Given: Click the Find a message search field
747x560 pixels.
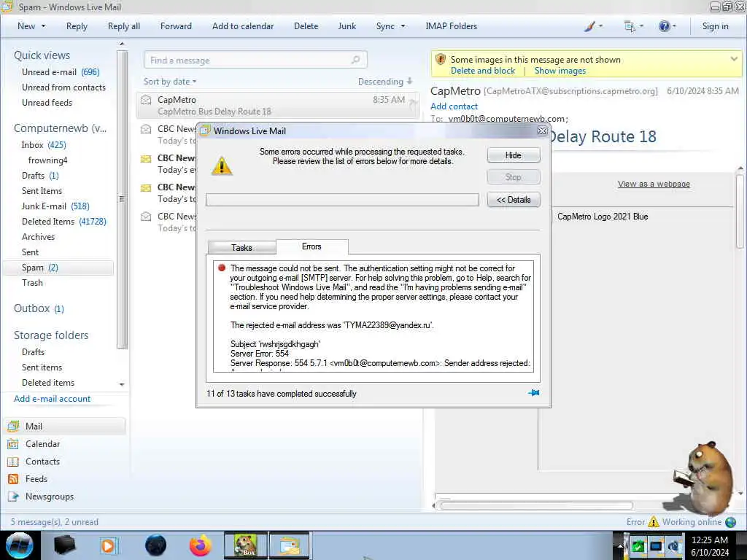Looking at the screenshot, I should tap(255, 60).
